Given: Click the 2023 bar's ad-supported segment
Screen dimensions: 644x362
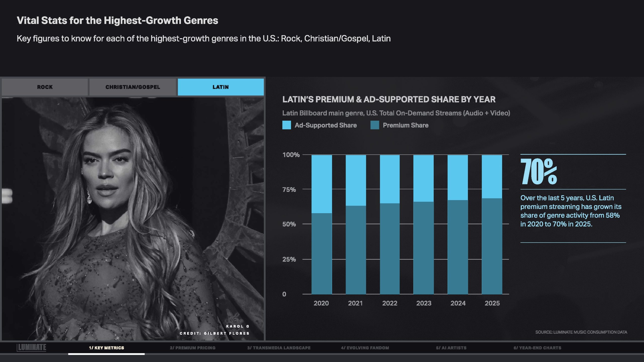Looking at the screenshot, I should point(423,178).
